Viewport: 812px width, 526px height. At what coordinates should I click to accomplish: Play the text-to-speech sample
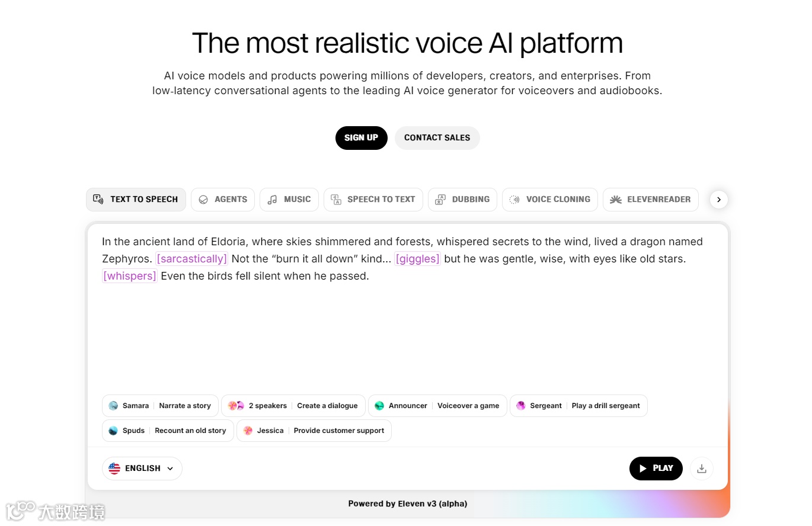(656, 469)
